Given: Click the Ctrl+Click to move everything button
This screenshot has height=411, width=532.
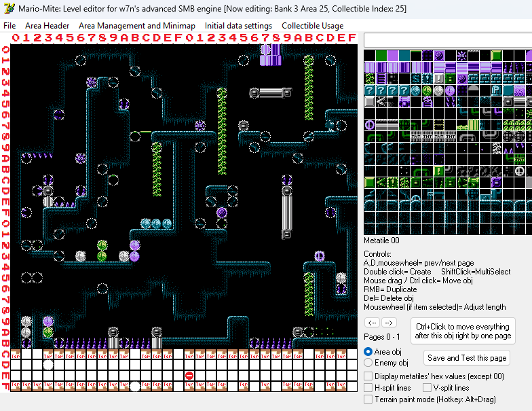Looking at the screenshot, I should 463,332.
